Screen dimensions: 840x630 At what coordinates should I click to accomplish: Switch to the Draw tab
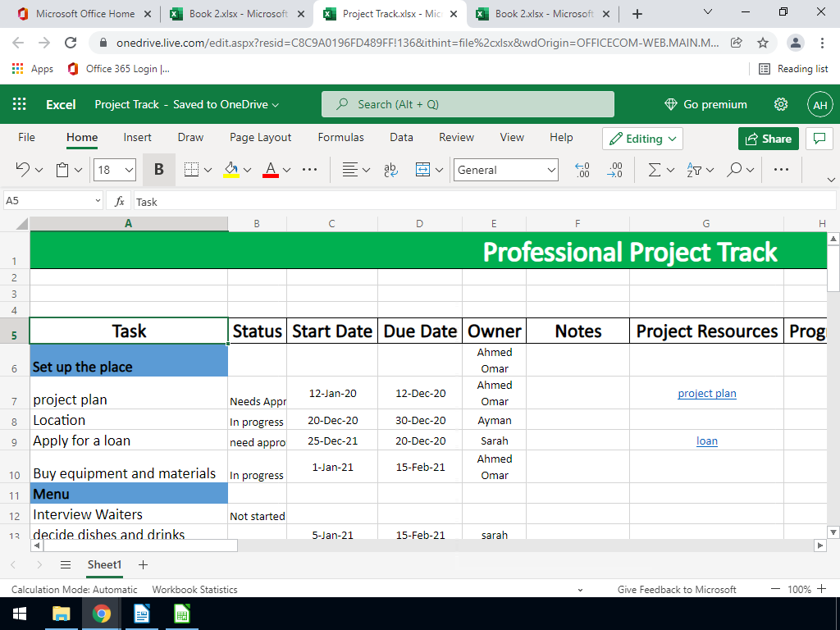(190, 138)
